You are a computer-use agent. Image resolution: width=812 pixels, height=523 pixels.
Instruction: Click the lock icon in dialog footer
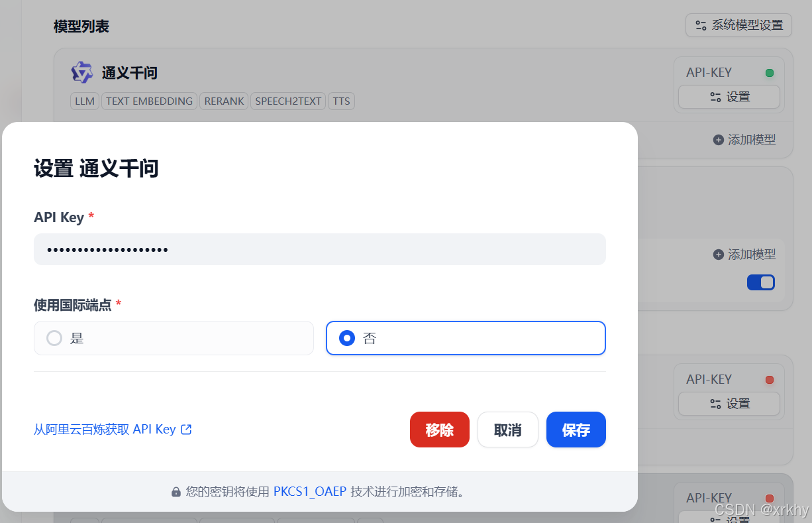coord(176,492)
